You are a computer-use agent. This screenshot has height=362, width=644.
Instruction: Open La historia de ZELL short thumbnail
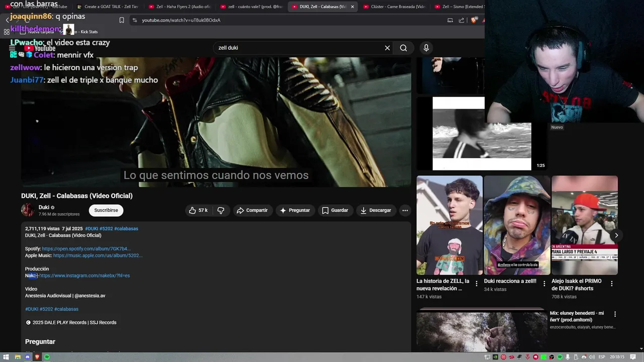pyautogui.click(x=449, y=225)
